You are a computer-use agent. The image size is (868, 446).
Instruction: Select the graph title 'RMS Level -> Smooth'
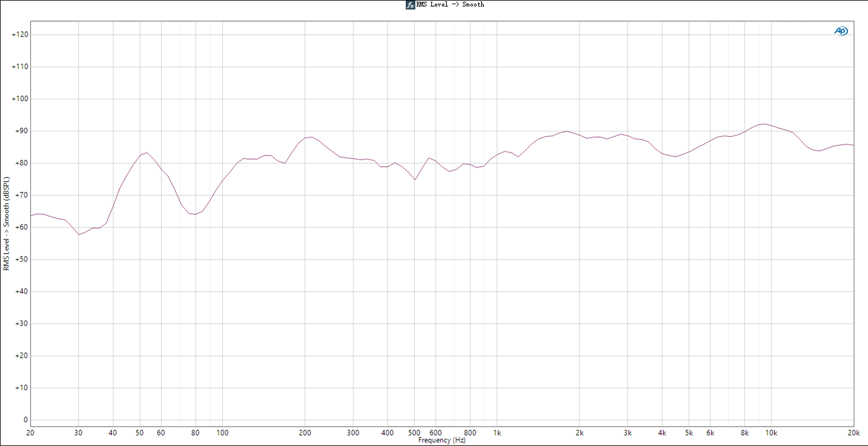pos(450,4)
